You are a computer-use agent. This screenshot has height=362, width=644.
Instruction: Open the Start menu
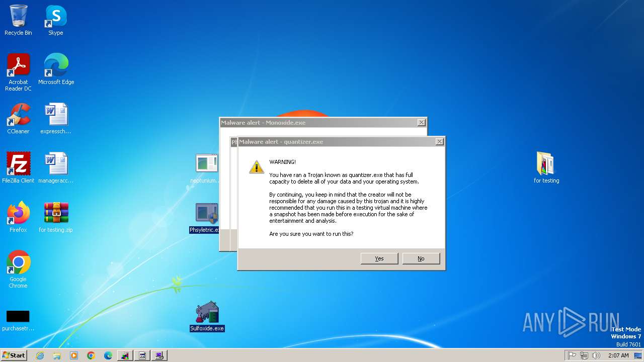tap(14, 355)
